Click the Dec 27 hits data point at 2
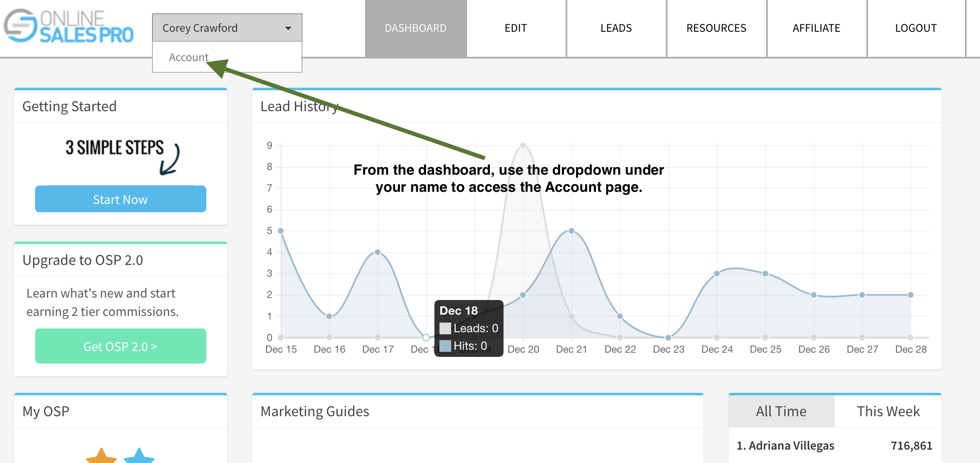 click(862, 295)
